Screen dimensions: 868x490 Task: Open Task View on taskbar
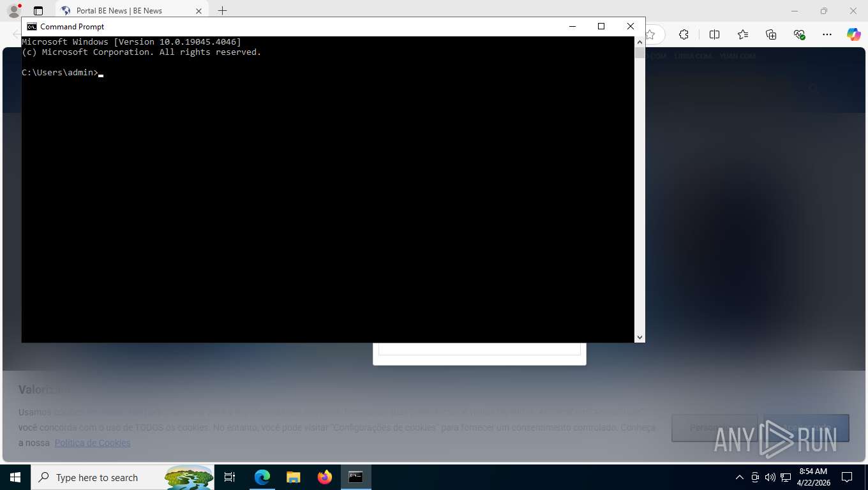point(230,477)
